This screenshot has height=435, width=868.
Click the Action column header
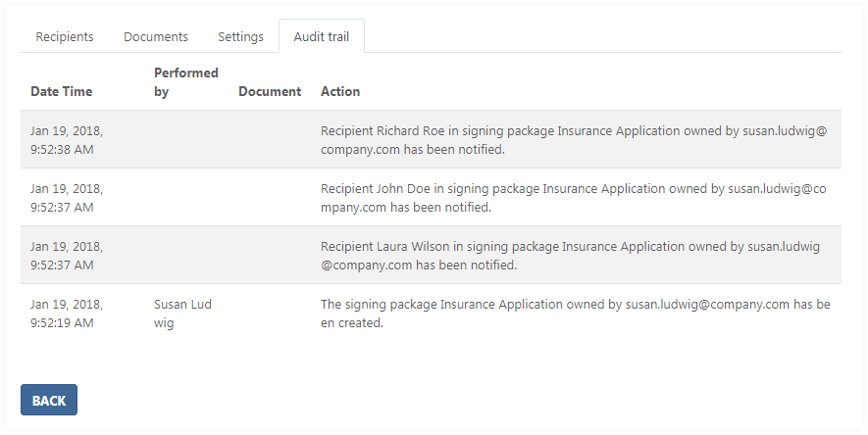[x=340, y=91]
